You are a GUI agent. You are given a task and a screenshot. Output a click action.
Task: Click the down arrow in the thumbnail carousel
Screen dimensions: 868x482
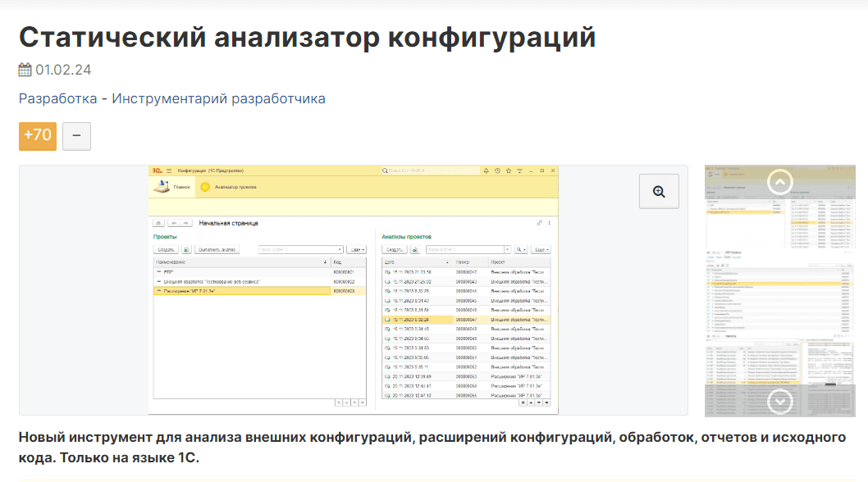(x=780, y=401)
